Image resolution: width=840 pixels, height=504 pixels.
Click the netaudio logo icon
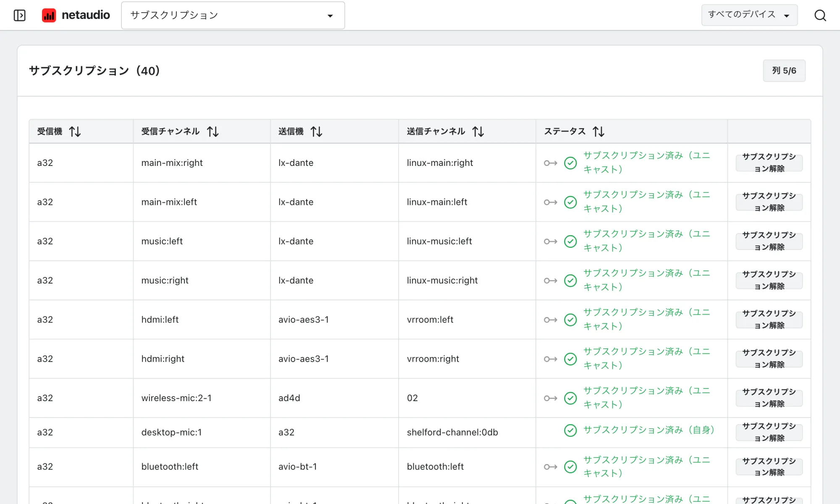49,16
